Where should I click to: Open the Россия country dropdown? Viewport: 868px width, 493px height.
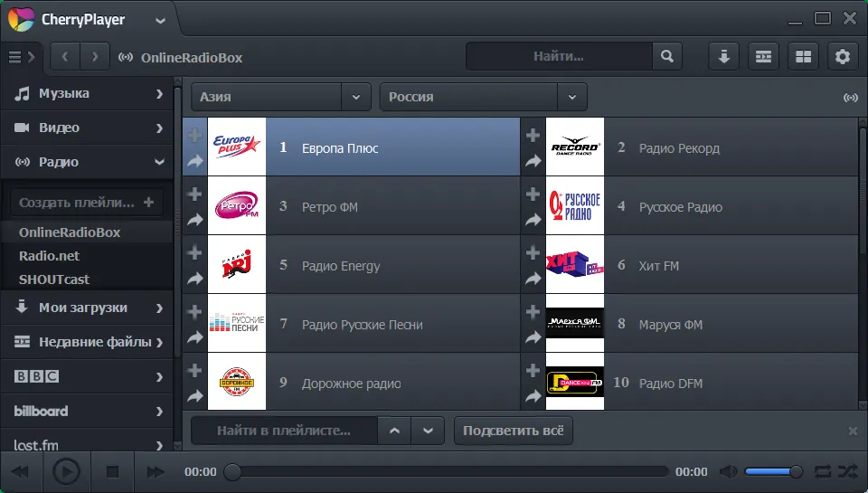tap(483, 97)
